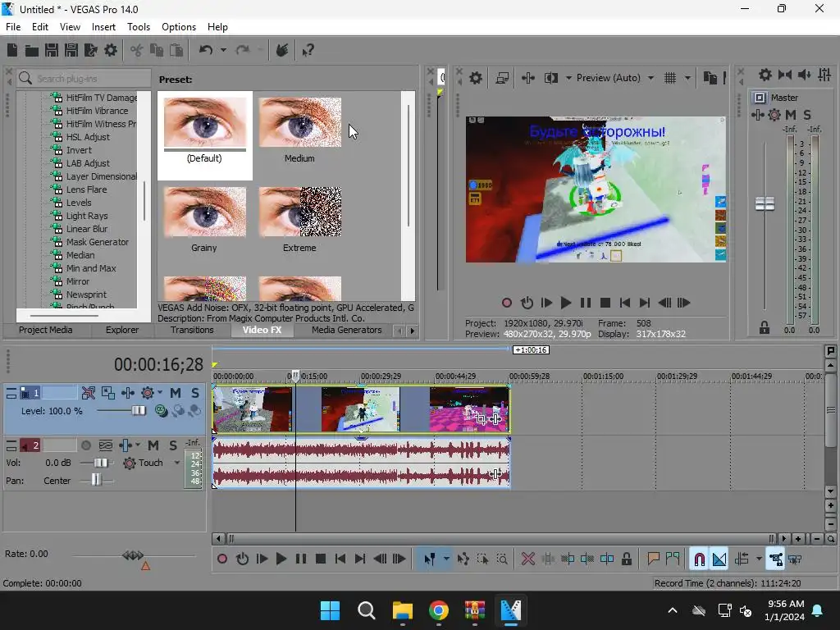This screenshot has width=840, height=630.
Task: Solo video track 1 with S button
Action: click(195, 393)
